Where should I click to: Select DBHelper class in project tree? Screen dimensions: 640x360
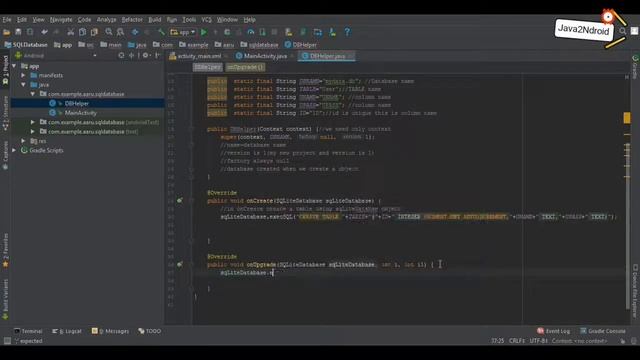(x=77, y=103)
